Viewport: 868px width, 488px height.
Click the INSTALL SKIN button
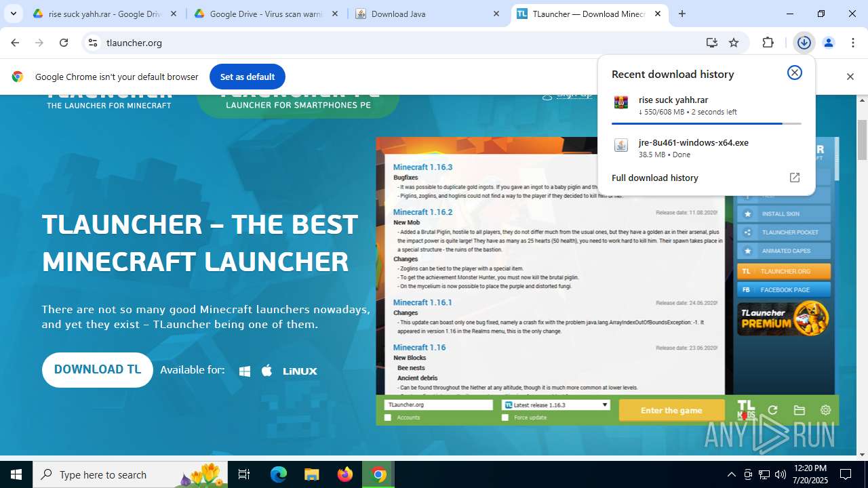[x=784, y=213]
